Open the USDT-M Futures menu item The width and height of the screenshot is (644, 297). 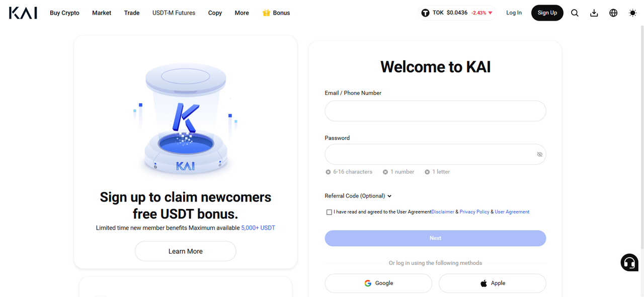[x=174, y=13]
